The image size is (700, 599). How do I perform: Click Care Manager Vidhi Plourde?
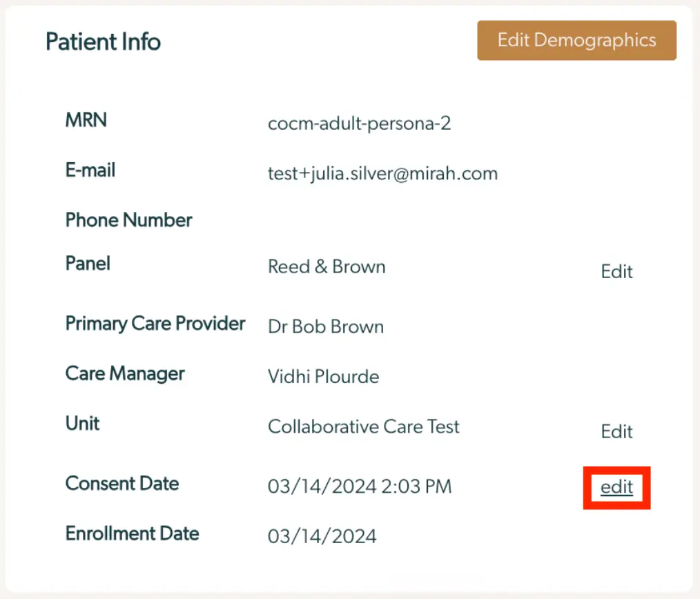[x=323, y=377]
